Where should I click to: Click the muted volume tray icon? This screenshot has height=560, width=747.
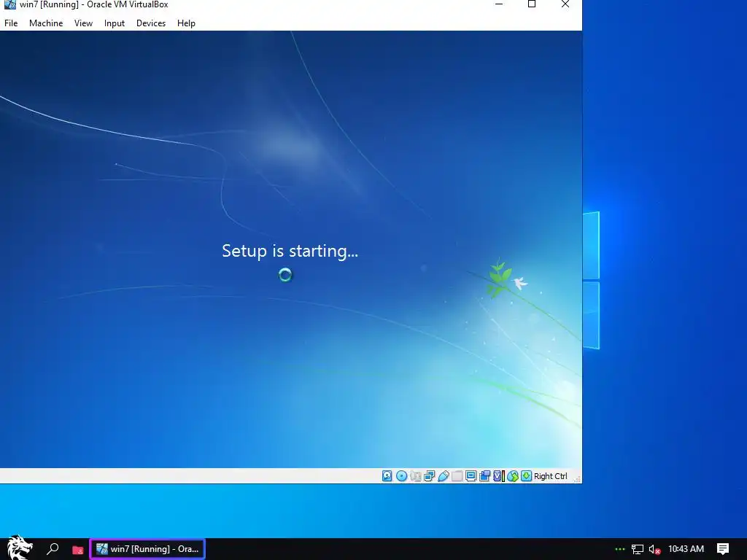tap(654, 550)
